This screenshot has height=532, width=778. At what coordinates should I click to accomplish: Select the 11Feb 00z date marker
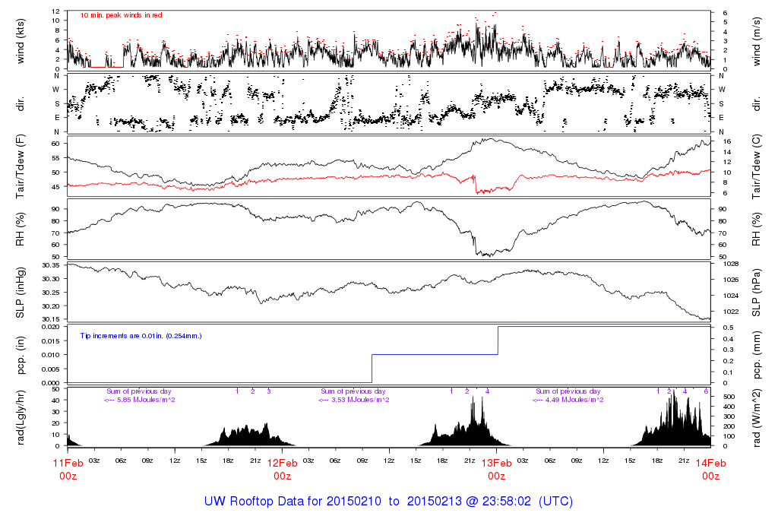click(68, 469)
